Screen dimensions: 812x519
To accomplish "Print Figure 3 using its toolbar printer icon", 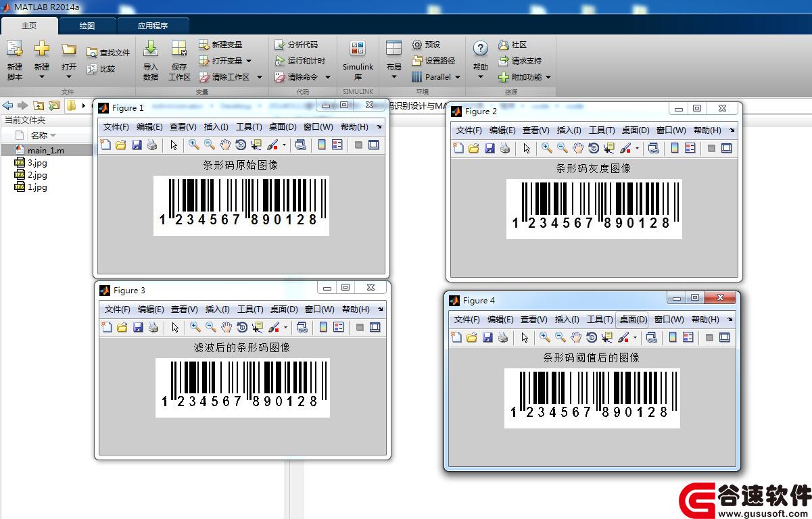I will [153, 327].
